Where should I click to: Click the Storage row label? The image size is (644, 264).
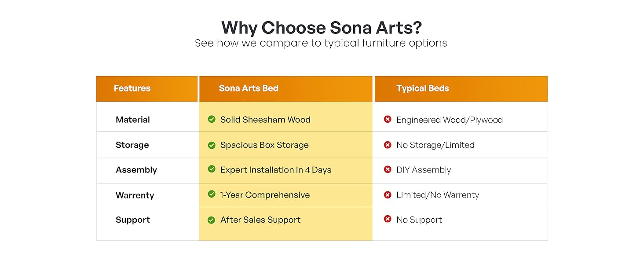[x=132, y=145]
